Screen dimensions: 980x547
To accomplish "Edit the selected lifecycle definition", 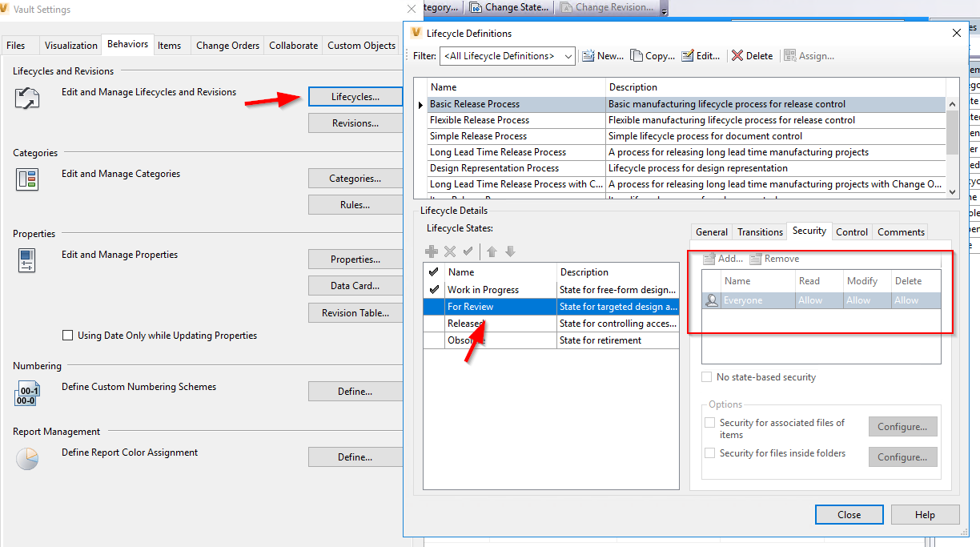I will coord(701,55).
